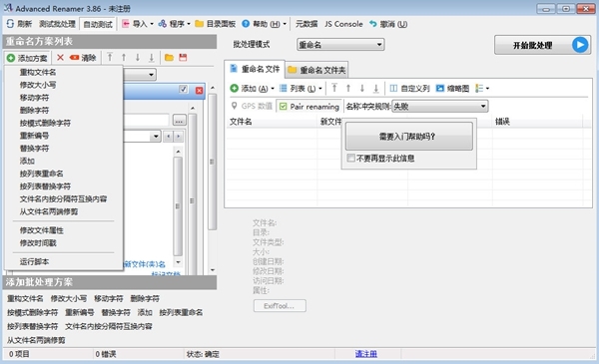Move file up in file list
The image size is (599, 364).
click(348, 88)
